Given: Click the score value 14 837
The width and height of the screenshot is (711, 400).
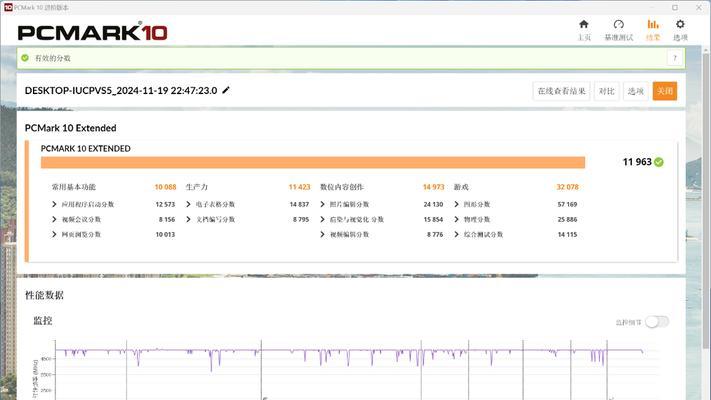Looking at the screenshot, I should coord(299,205).
